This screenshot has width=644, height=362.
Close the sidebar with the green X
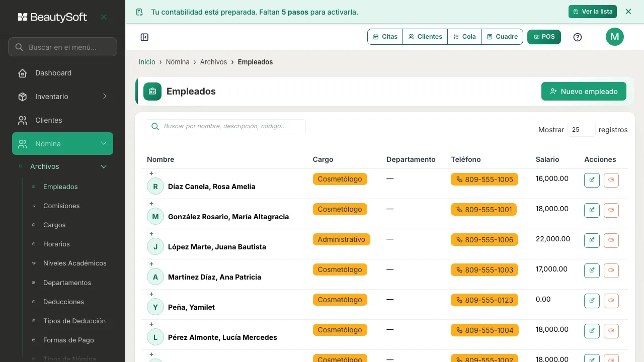point(104,17)
